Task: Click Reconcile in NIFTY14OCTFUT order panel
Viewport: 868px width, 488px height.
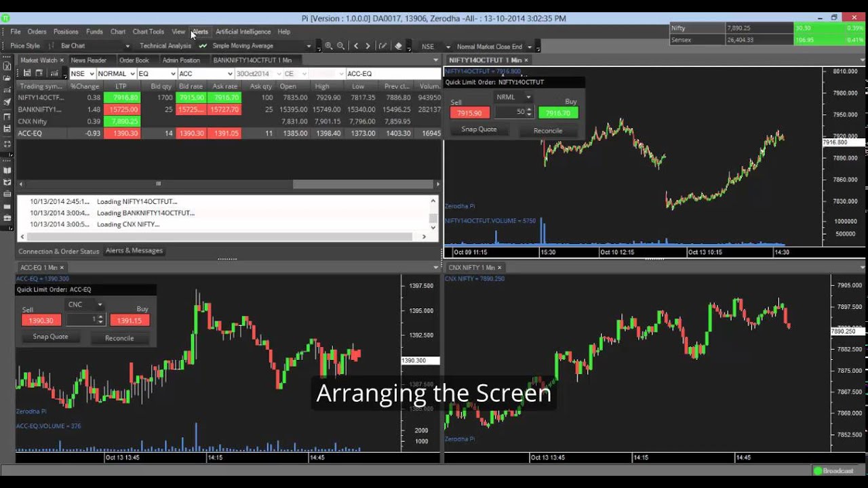Action: [x=548, y=131]
